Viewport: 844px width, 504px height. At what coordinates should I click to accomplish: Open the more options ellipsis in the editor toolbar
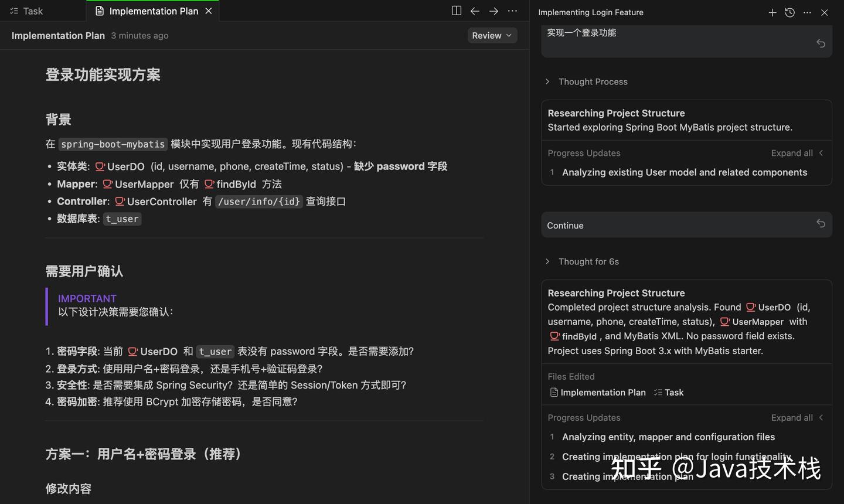pyautogui.click(x=512, y=11)
